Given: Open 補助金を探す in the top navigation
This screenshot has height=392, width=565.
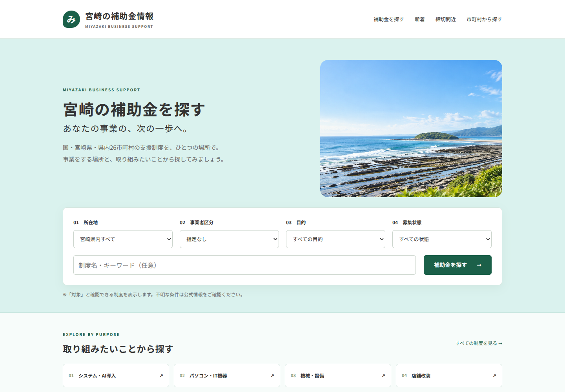Looking at the screenshot, I should tap(388, 19).
